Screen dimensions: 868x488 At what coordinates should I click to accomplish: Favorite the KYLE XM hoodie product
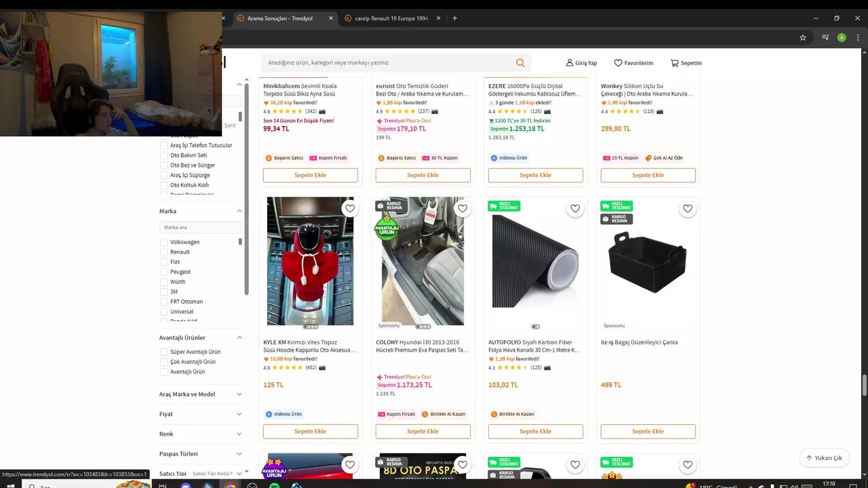coord(349,209)
